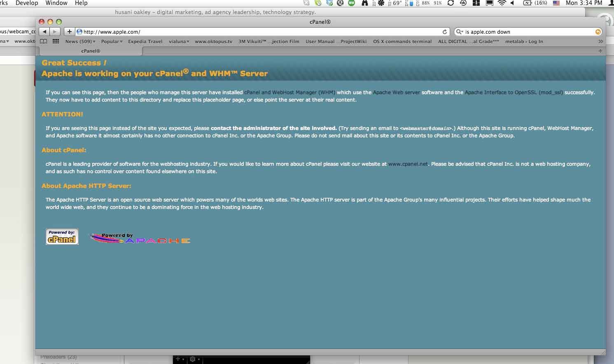Viewport: 614px width, 364px height.
Task: Open the ALL DIGITAL bookmark
Action: (x=468, y=42)
